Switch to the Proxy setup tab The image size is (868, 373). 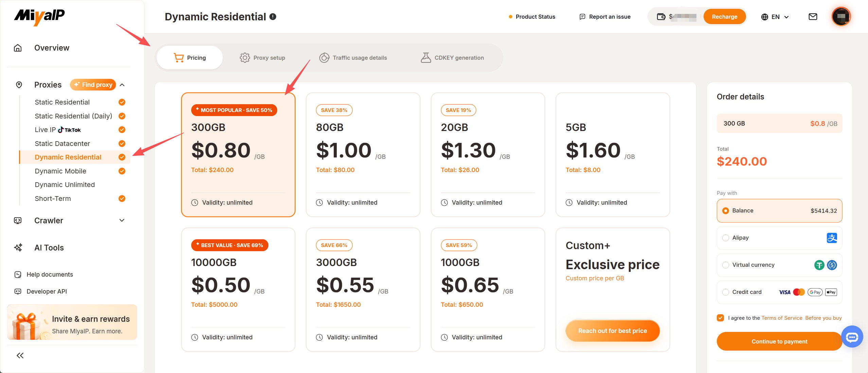[262, 58]
